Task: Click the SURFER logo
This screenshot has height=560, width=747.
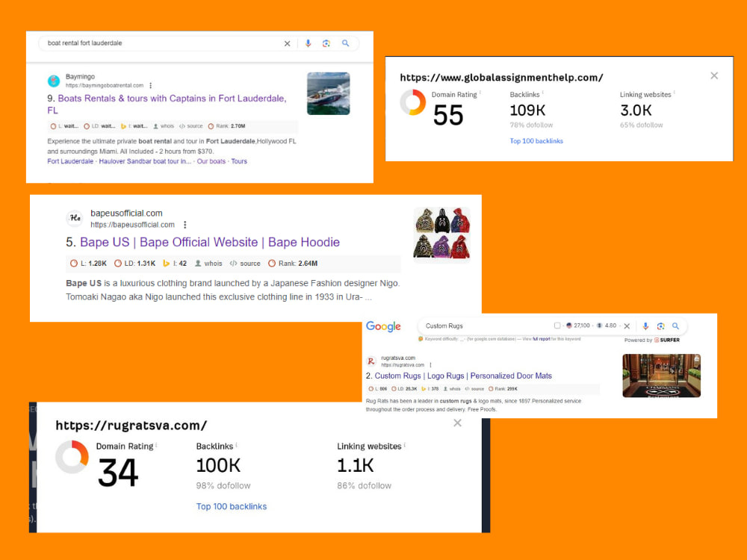Action: pos(667,340)
